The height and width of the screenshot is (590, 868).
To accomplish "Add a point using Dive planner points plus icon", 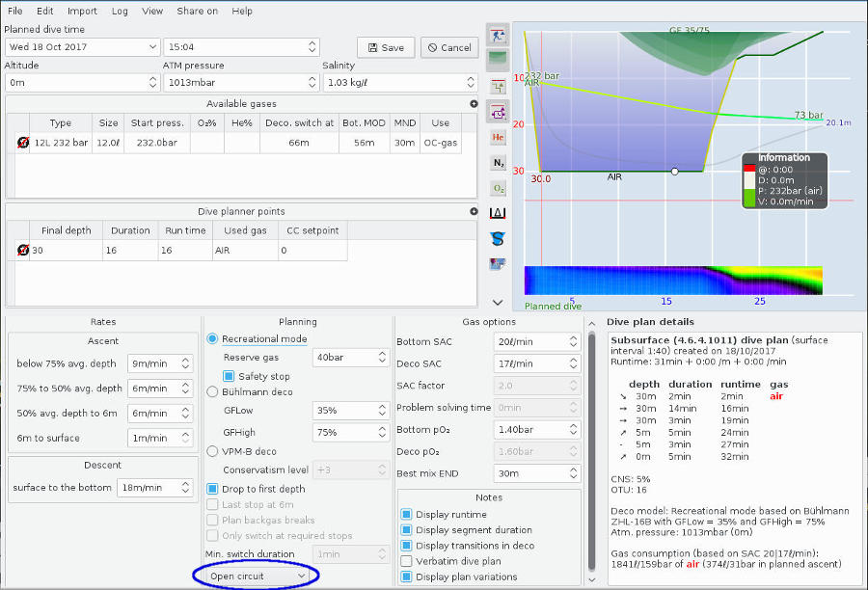I will coord(473,211).
